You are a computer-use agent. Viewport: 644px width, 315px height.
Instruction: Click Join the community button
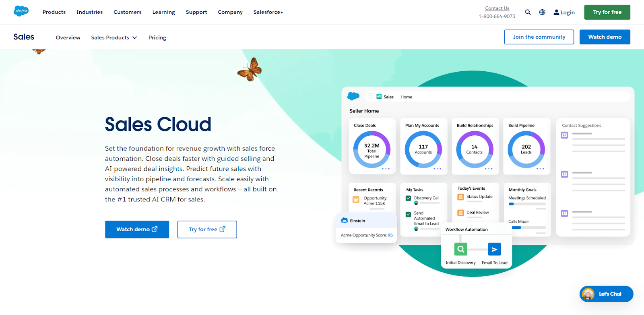pyautogui.click(x=539, y=37)
